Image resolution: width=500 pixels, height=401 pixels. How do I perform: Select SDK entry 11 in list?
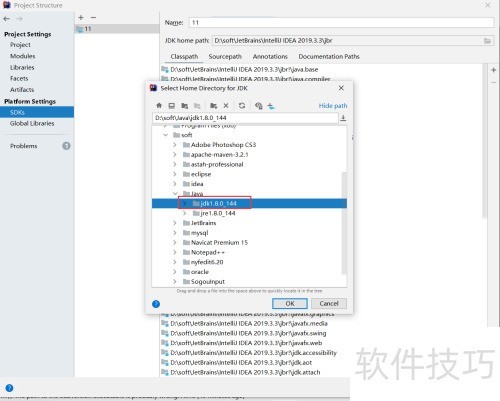117,29
